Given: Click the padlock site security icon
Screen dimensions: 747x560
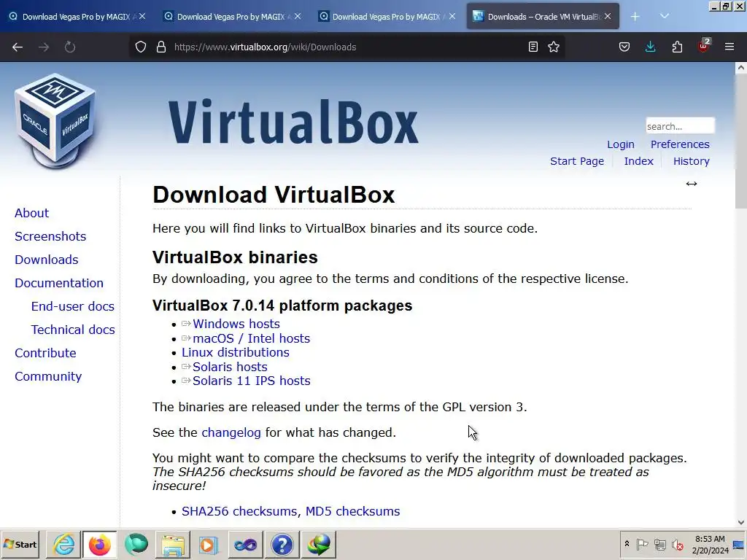Looking at the screenshot, I should tap(161, 47).
